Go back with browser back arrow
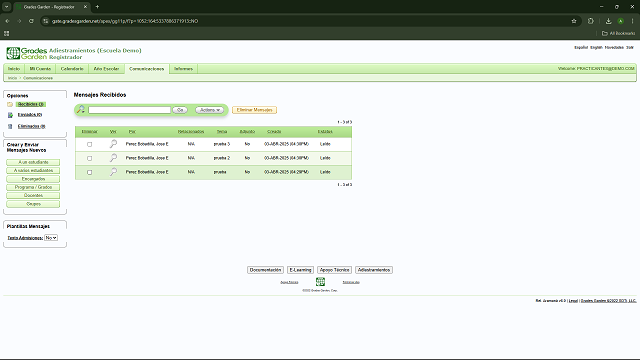Viewport: 640px width, 360px height. pyautogui.click(x=7, y=21)
